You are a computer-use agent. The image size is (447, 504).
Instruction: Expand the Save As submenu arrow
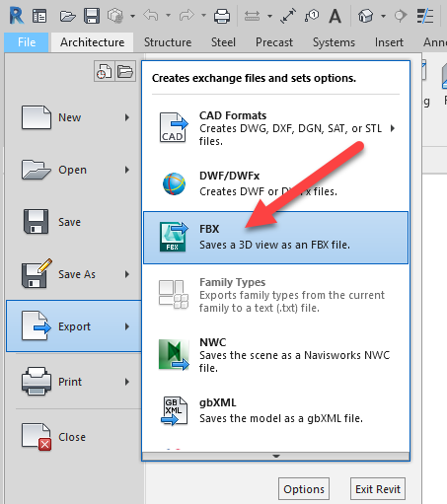(127, 274)
